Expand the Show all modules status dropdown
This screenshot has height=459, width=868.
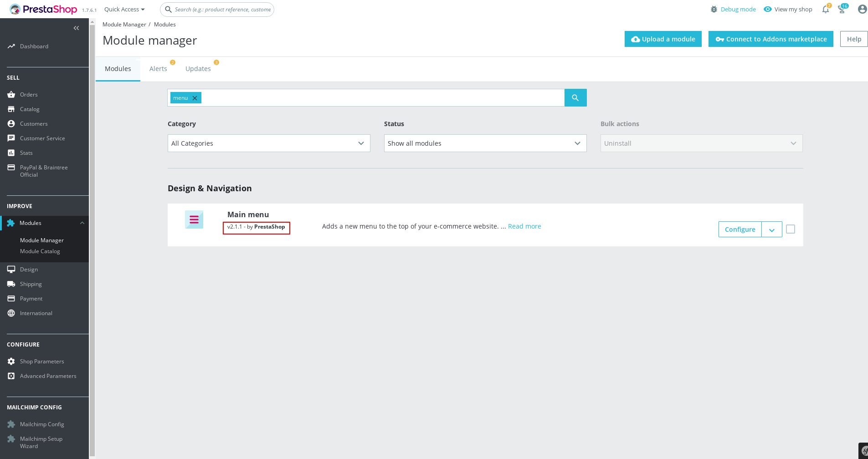click(x=485, y=143)
